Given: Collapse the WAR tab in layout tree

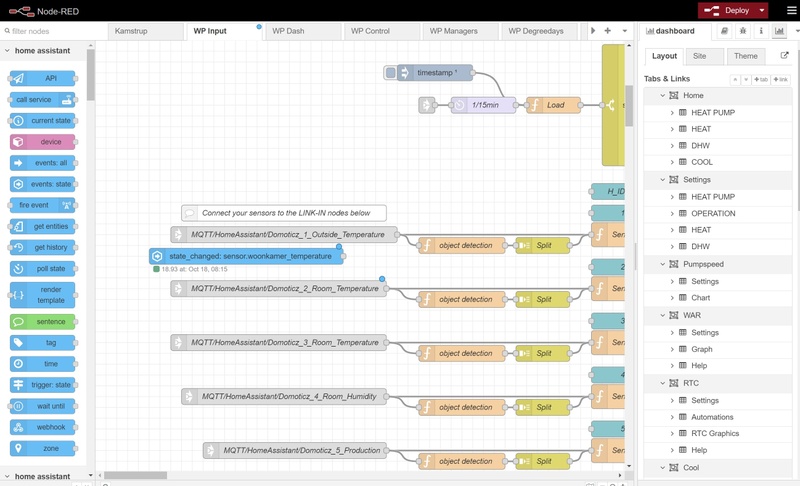Looking at the screenshot, I should [663, 315].
